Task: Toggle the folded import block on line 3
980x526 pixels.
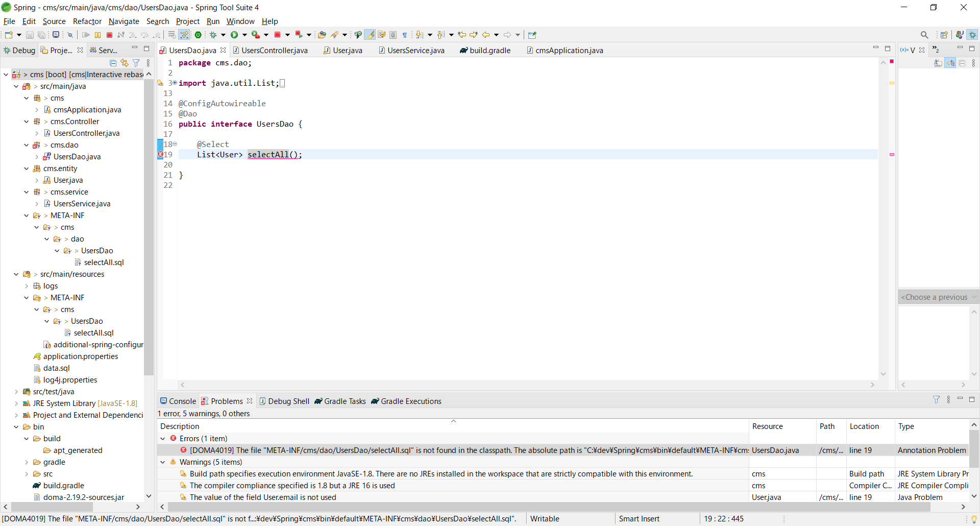Action: point(175,83)
